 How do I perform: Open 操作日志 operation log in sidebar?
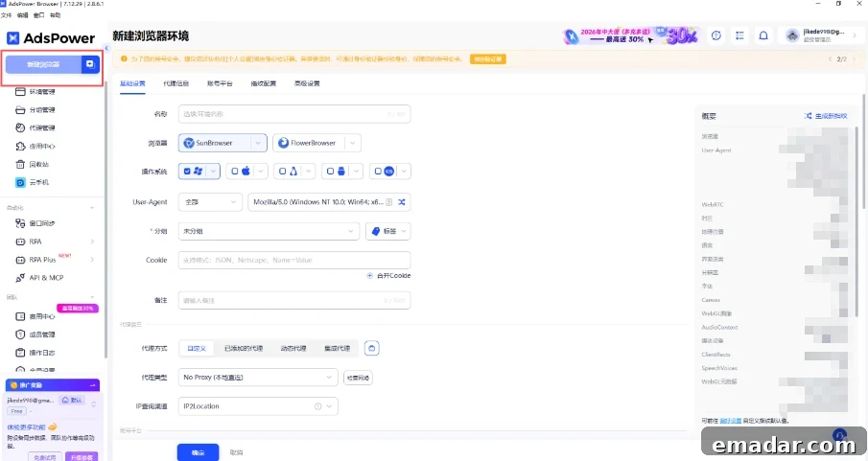[41, 353]
